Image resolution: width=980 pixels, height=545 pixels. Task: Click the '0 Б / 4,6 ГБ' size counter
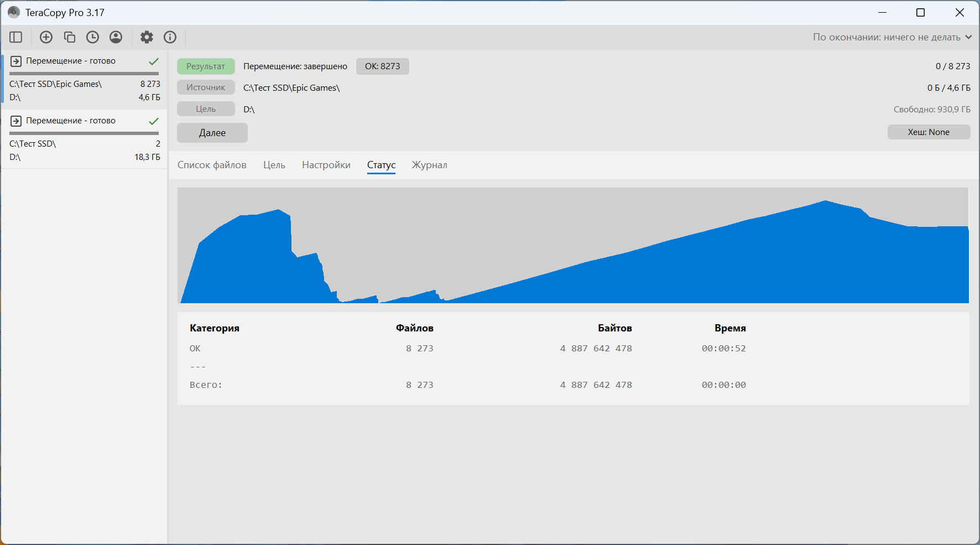point(949,88)
